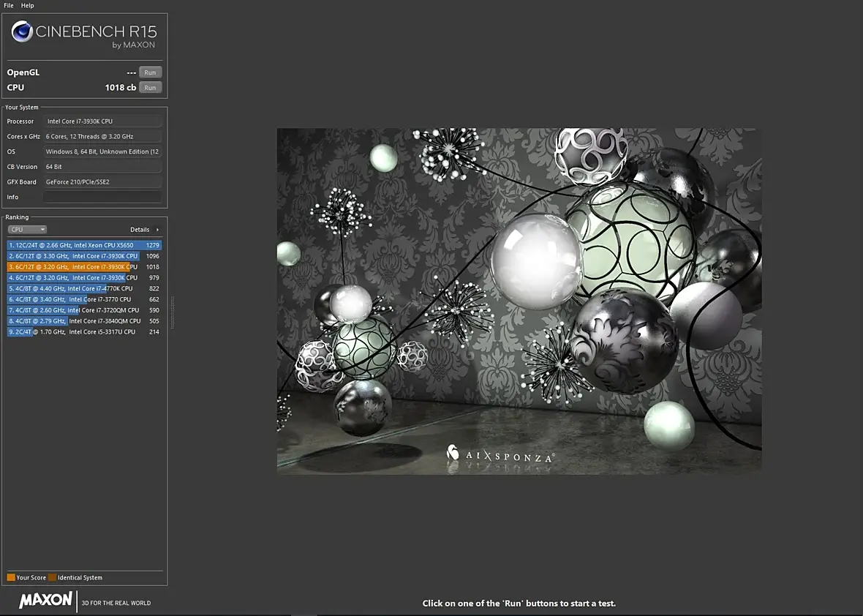
Task: Select the i7-3770 ranking entry
Action: (84, 299)
